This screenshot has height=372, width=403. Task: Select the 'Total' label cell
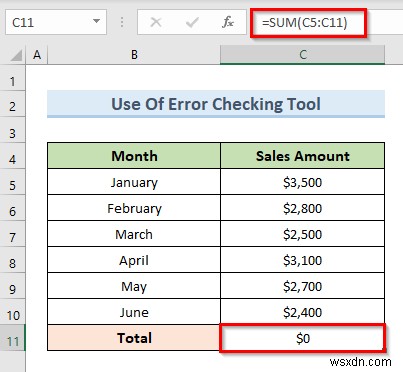point(134,338)
